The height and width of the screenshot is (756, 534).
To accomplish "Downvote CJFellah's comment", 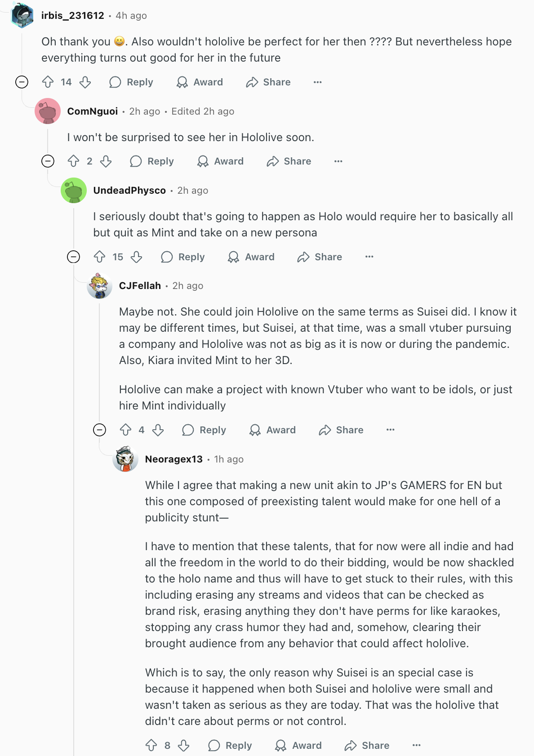I will (158, 430).
